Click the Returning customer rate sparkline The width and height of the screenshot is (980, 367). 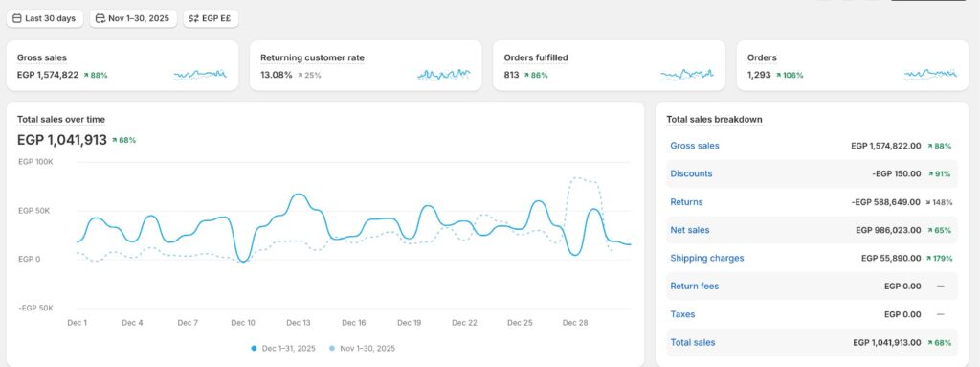444,75
